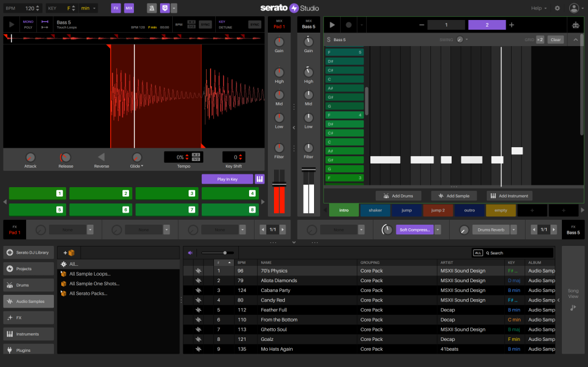Screen dimensions: 588x367
Task: Open Serato DJ Library sidebar
Action: 28,253
